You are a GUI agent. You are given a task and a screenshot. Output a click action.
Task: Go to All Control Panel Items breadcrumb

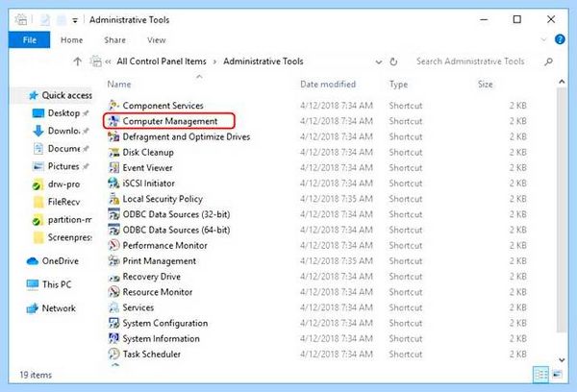coord(162,61)
